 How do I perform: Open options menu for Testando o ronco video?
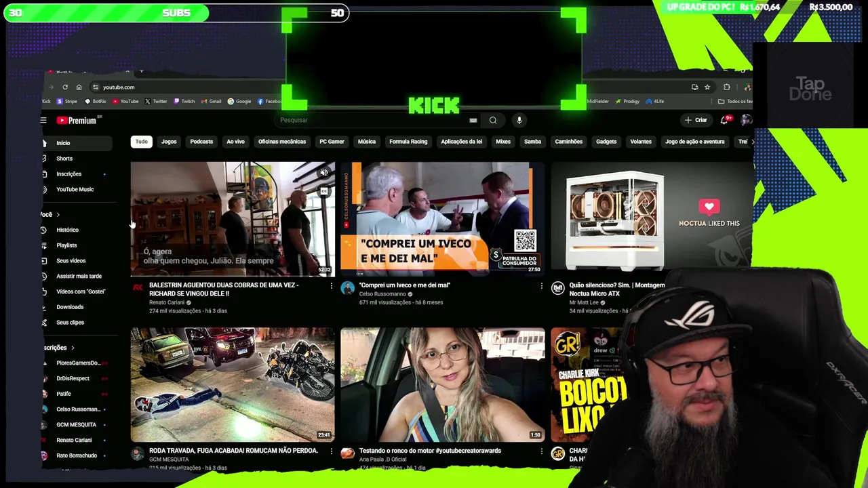541,451
